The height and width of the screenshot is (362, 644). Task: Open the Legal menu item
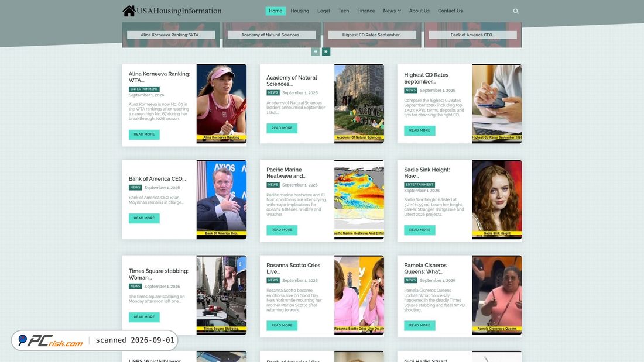tap(324, 11)
